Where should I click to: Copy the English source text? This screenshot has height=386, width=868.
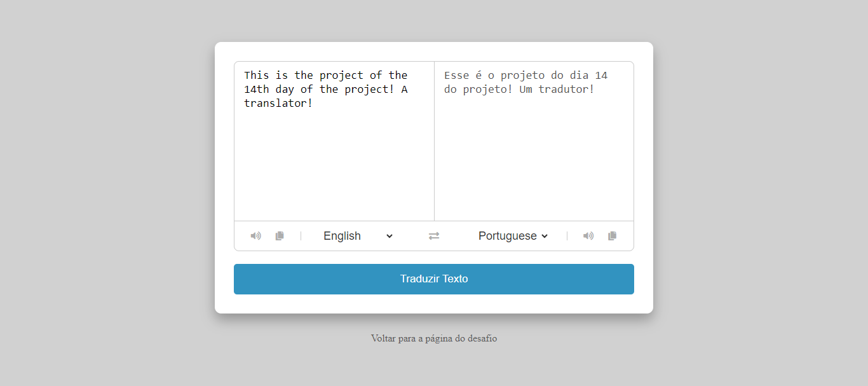point(280,236)
